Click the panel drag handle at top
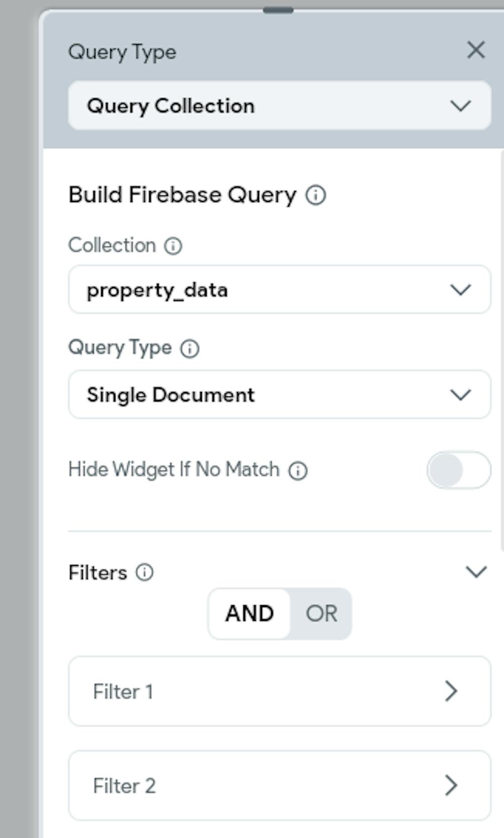Image resolution: width=504 pixels, height=838 pixels. (278, 10)
